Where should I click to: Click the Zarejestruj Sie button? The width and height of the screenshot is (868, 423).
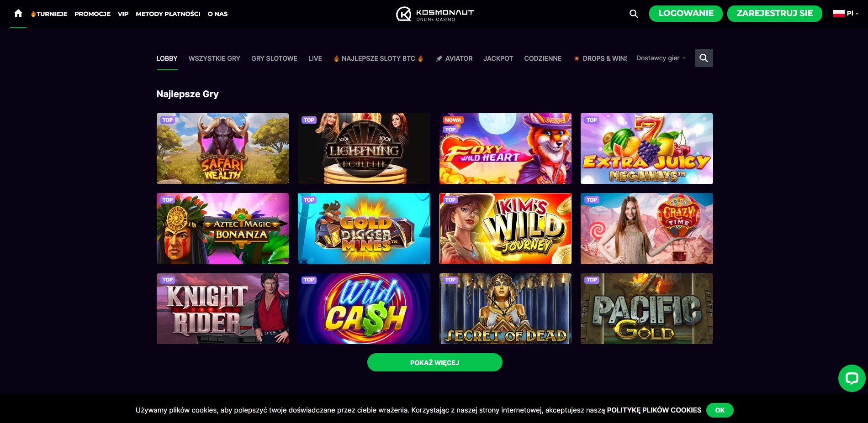tap(774, 13)
